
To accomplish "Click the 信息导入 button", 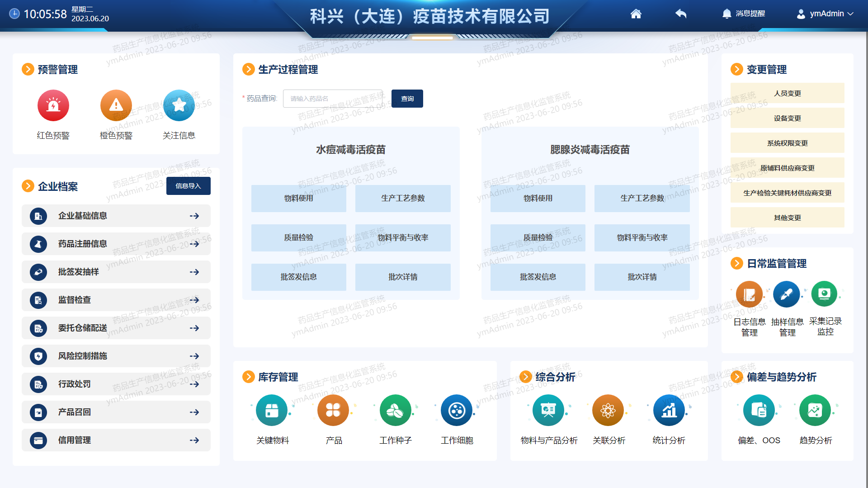I will click(x=188, y=186).
